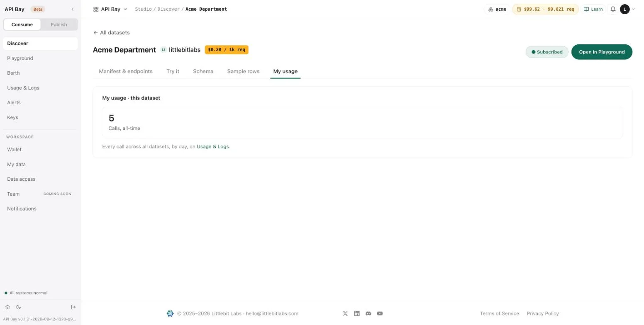Open Wallet in workspace section
The image size is (644, 325).
40,150
